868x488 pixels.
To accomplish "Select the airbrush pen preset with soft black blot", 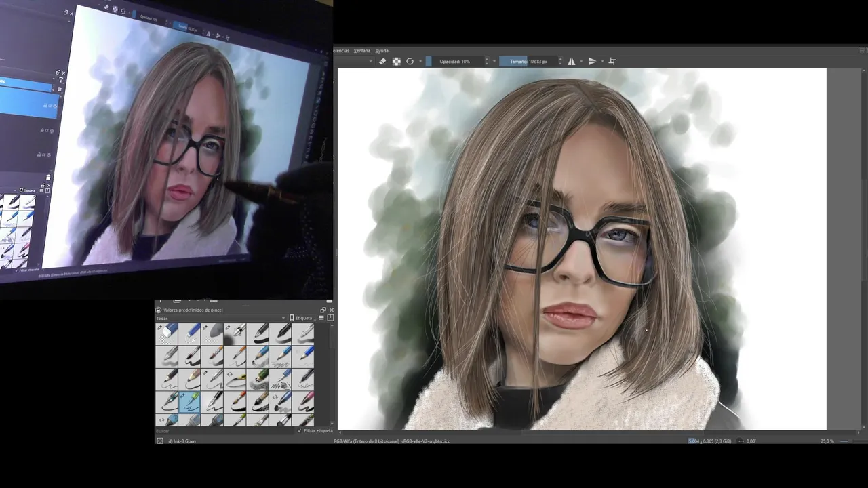I will pyautogui.click(x=235, y=333).
